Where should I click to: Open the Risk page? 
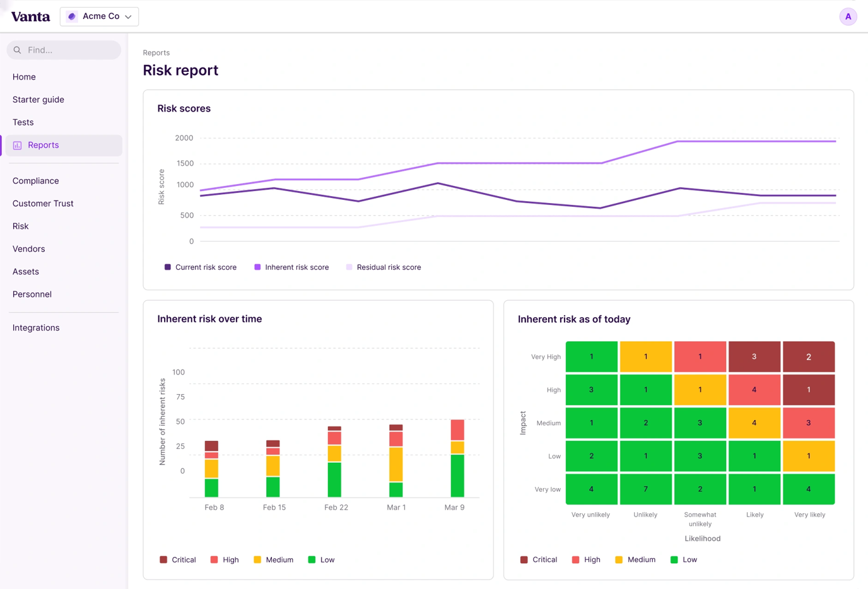point(20,226)
